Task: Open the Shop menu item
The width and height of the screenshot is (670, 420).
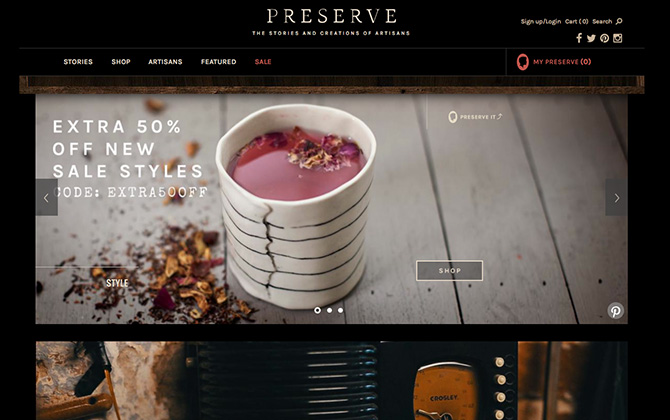Action: 121,62
